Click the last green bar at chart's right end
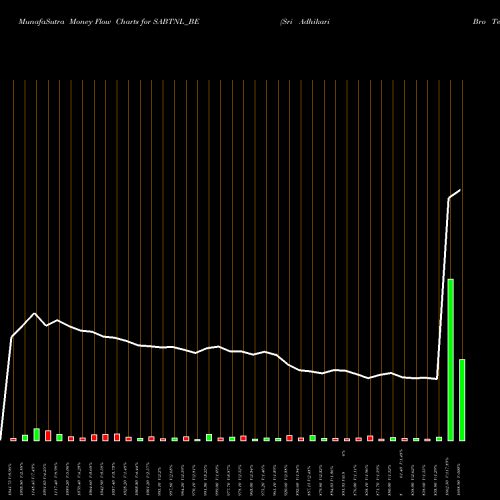 462,400
